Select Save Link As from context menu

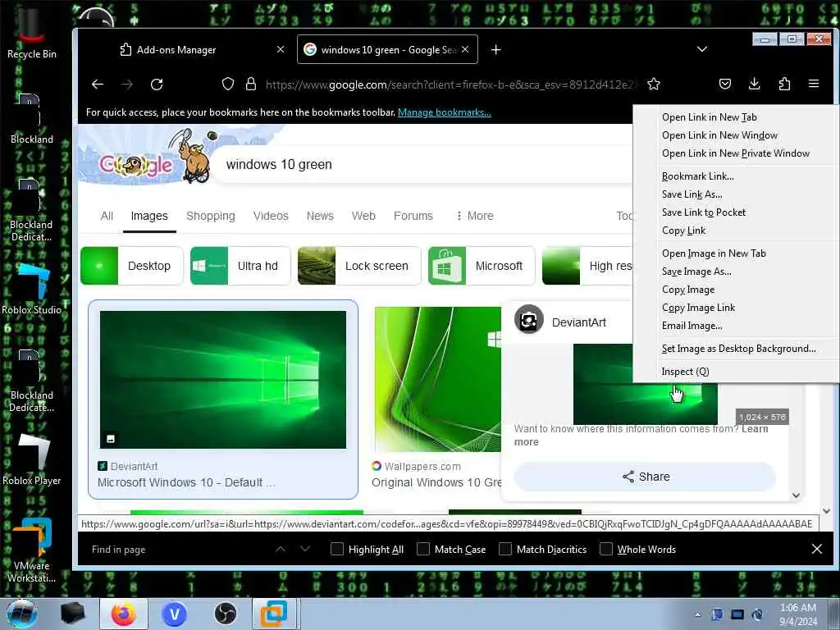[x=692, y=194]
